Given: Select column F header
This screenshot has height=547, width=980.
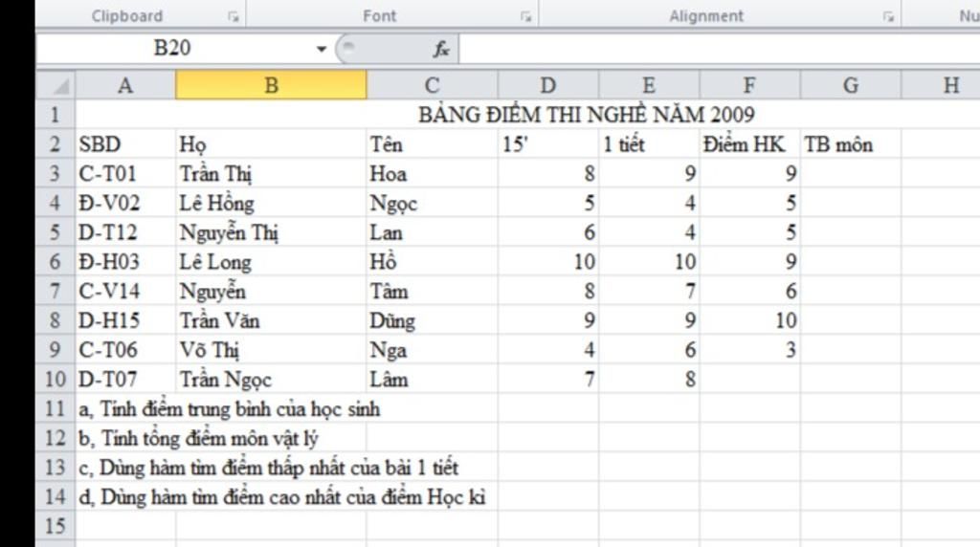Looking at the screenshot, I should tap(749, 85).
